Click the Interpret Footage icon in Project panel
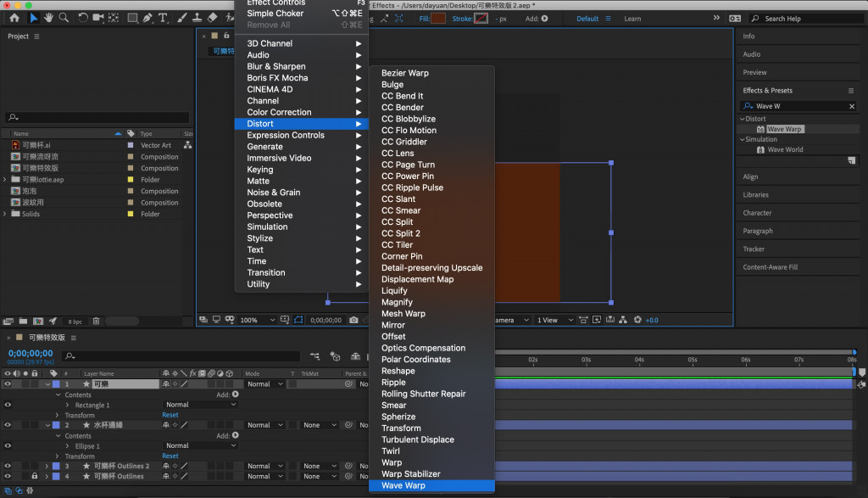The image size is (868, 498). [x=8, y=322]
